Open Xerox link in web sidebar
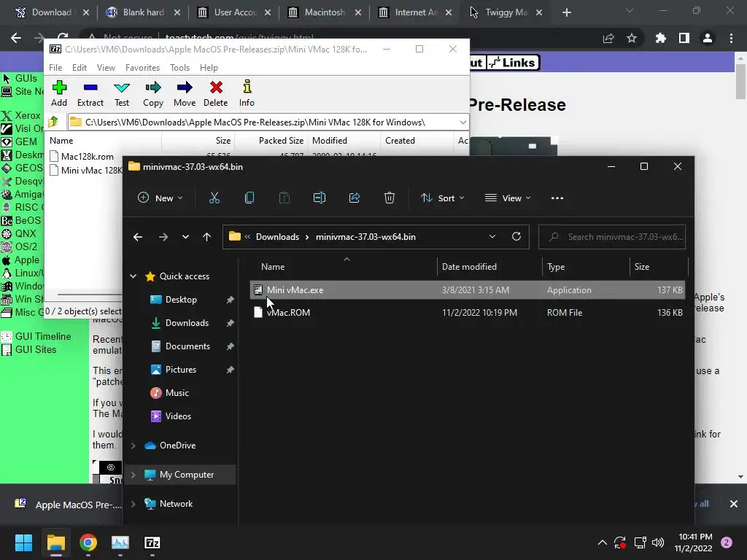The image size is (747, 560). [28, 115]
